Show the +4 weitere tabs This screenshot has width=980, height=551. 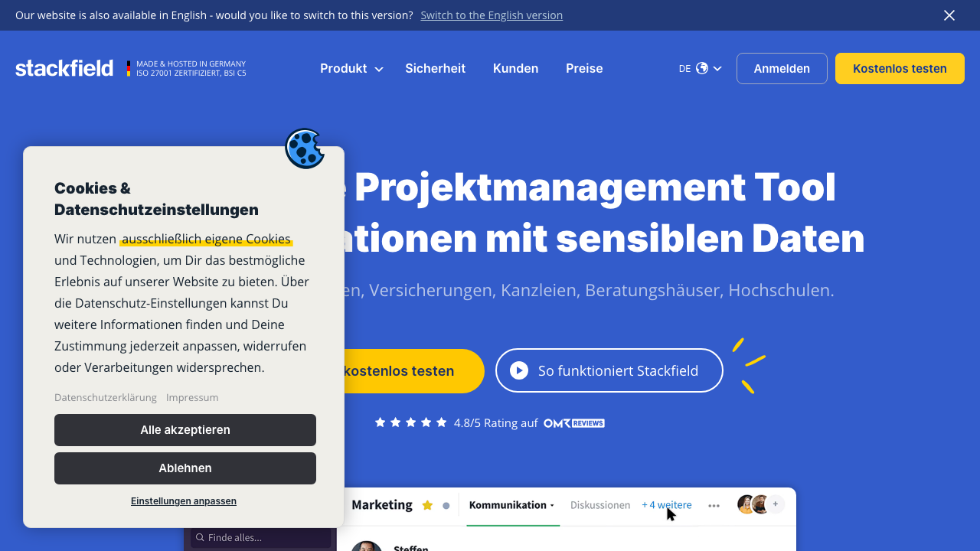point(666,505)
